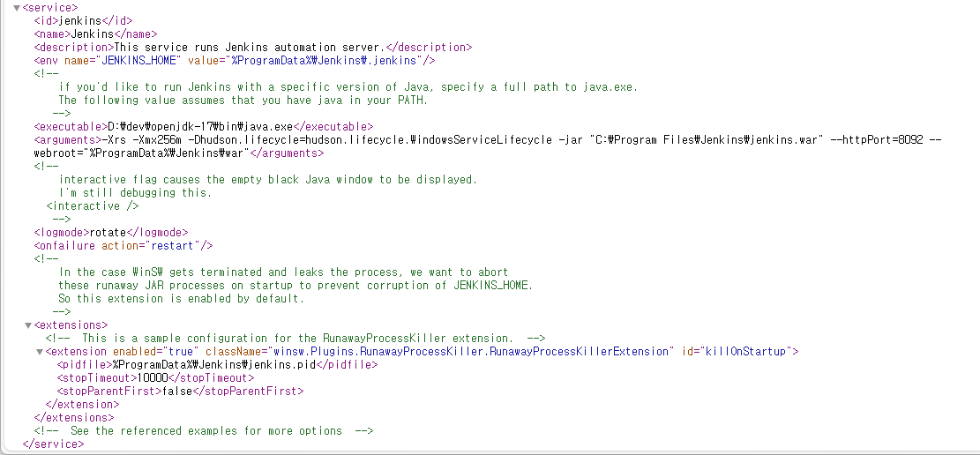
Task: Click the executable path java.exe
Action: pyautogui.click(x=200, y=127)
